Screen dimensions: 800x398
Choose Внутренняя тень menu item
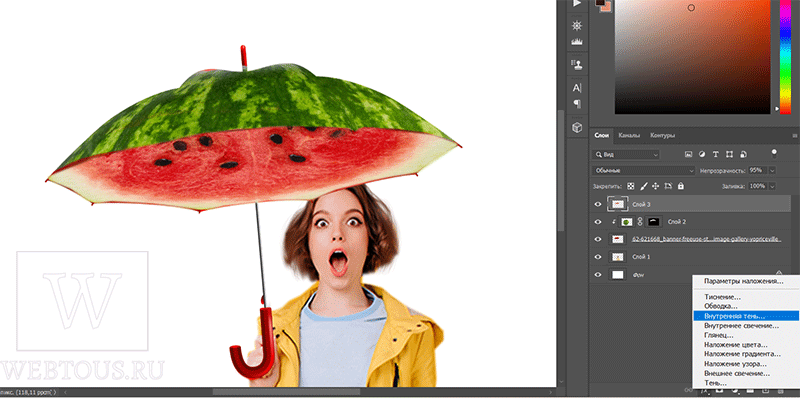pos(745,316)
